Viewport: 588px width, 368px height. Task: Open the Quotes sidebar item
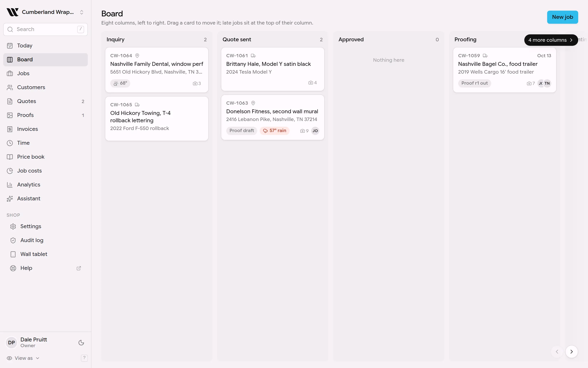pos(46,101)
